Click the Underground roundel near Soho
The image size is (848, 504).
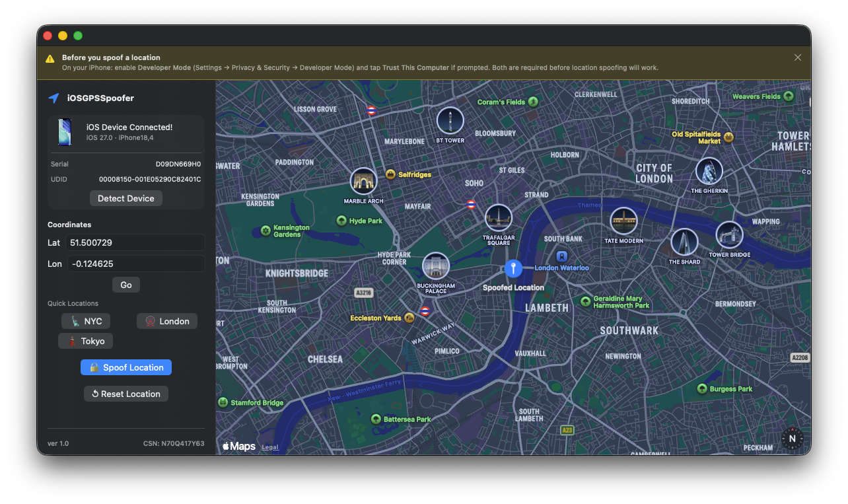pos(471,205)
